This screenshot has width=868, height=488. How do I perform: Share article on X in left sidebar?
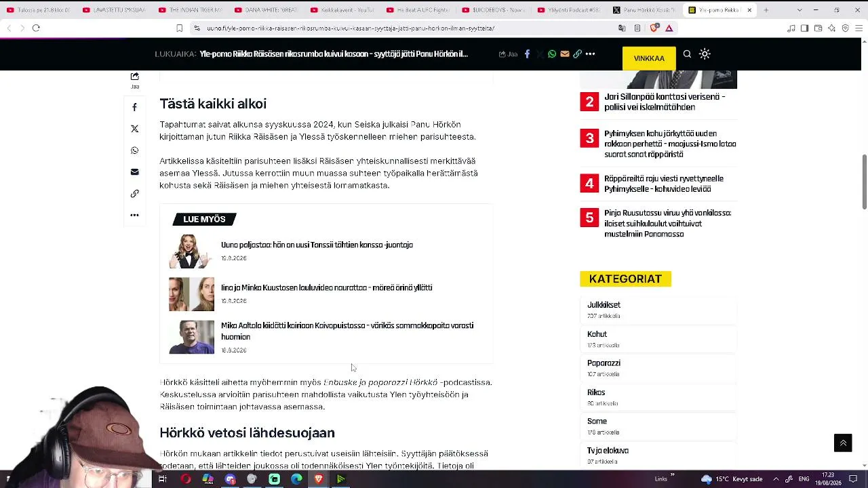coord(134,129)
